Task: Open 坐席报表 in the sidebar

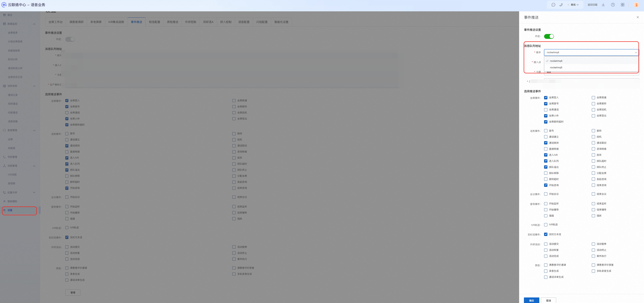Action: click(13, 33)
